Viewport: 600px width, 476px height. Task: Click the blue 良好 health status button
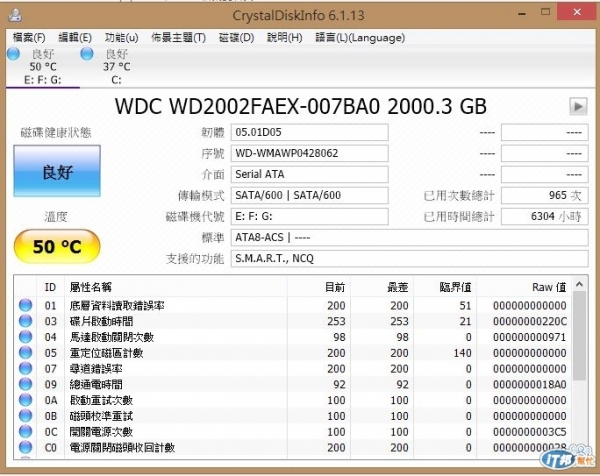[x=57, y=171]
